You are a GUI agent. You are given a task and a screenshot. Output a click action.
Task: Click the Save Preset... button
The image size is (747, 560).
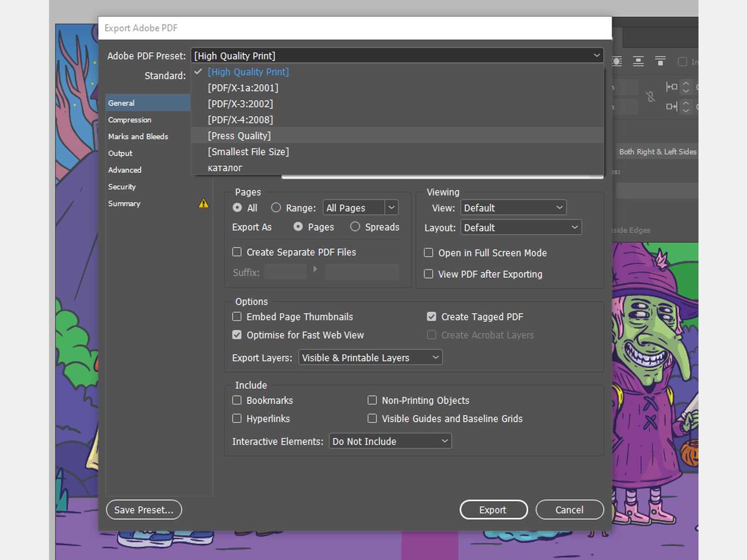(x=144, y=510)
